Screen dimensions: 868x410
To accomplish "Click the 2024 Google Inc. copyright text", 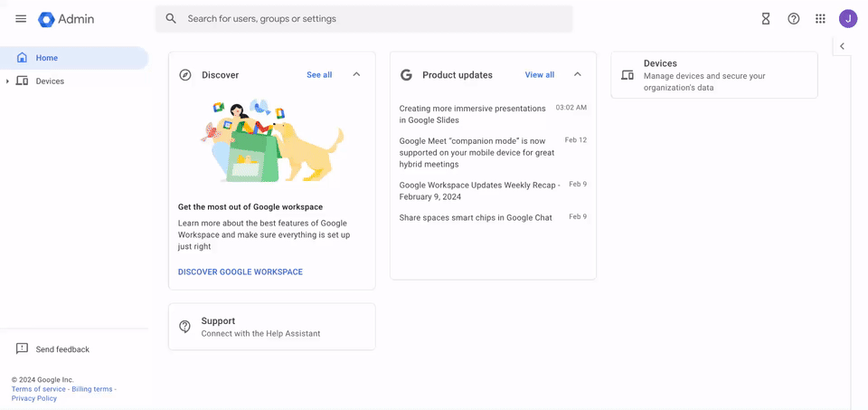I will point(42,380).
